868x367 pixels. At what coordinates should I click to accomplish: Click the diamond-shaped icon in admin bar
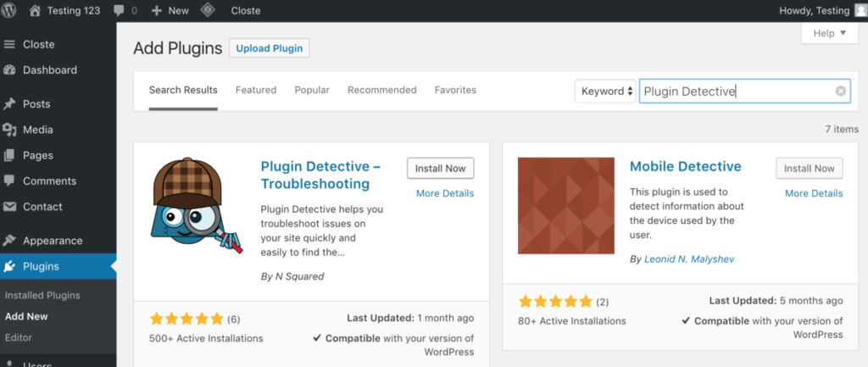(x=208, y=10)
